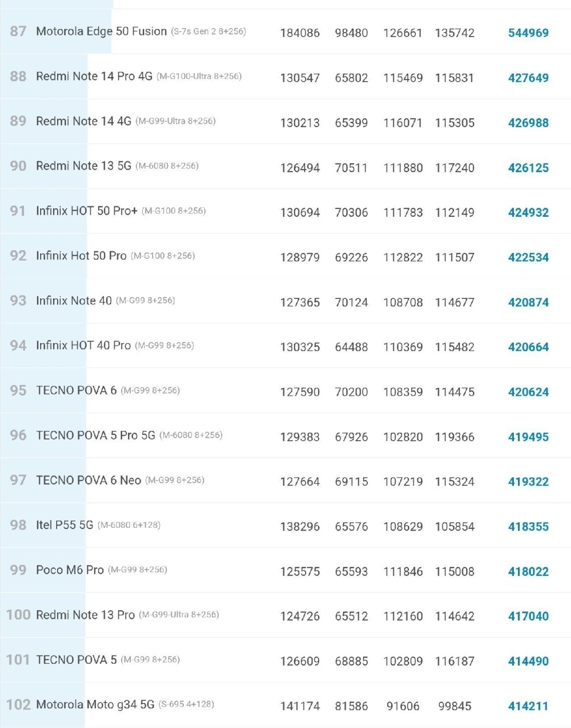The height and width of the screenshot is (728, 571).
Task: Click the Motorola Moto g34 5G entry
Action: 95,705
